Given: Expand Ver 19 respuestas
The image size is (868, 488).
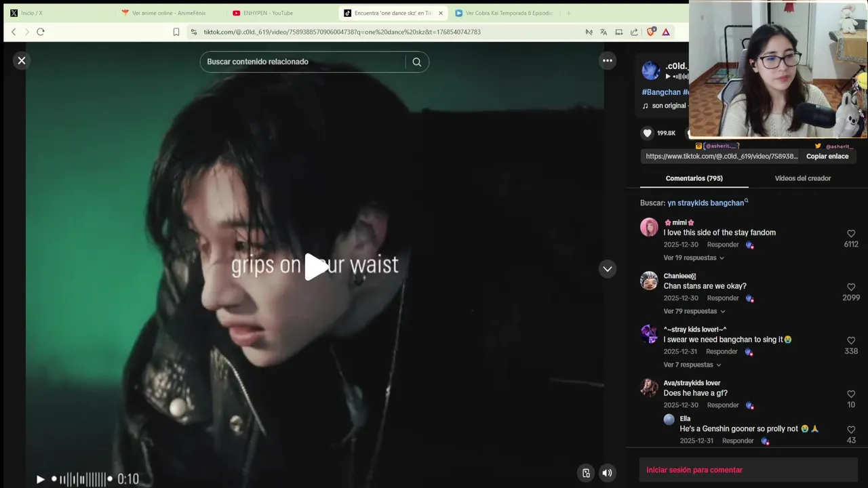Looking at the screenshot, I should point(694,258).
